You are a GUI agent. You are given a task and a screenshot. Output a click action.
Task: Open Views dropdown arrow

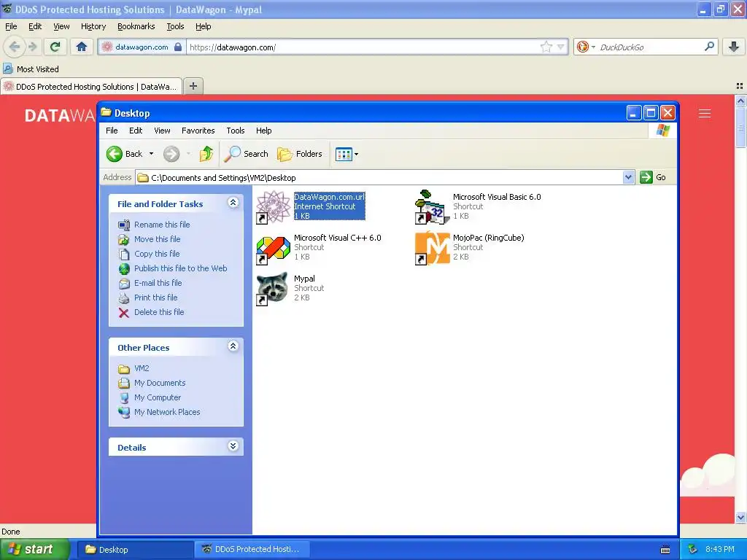[x=356, y=154]
